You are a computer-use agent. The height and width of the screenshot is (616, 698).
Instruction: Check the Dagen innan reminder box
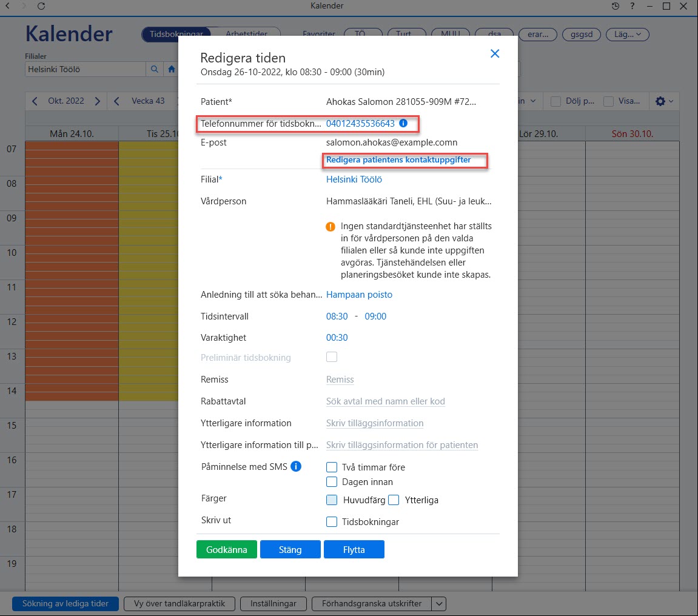pyautogui.click(x=332, y=481)
